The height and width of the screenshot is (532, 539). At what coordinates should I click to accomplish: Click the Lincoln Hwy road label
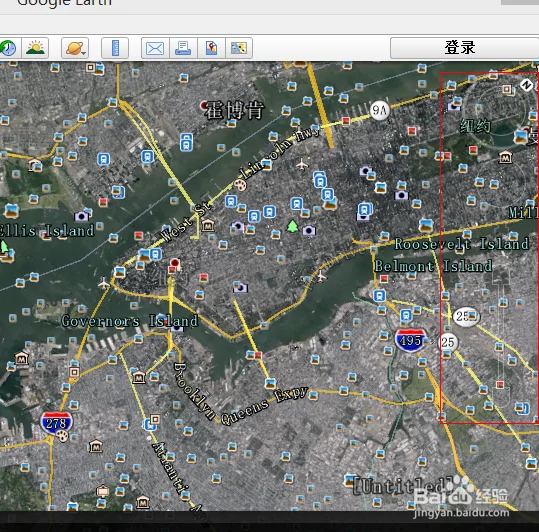tap(280, 152)
